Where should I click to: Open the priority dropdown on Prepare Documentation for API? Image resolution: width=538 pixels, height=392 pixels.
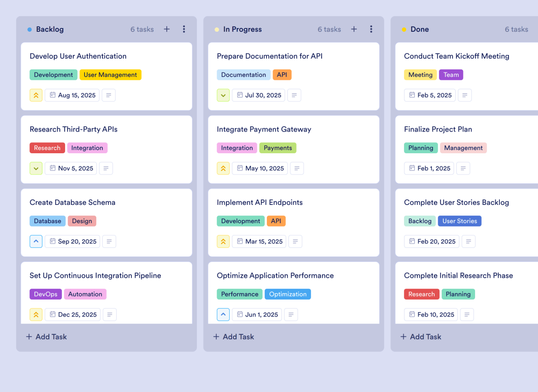click(223, 95)
